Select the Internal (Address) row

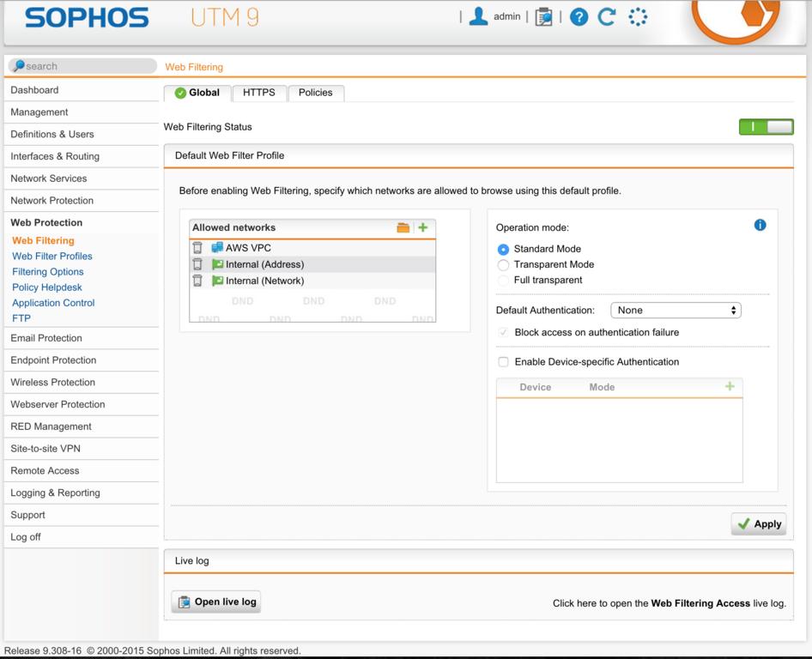[312, 264]
